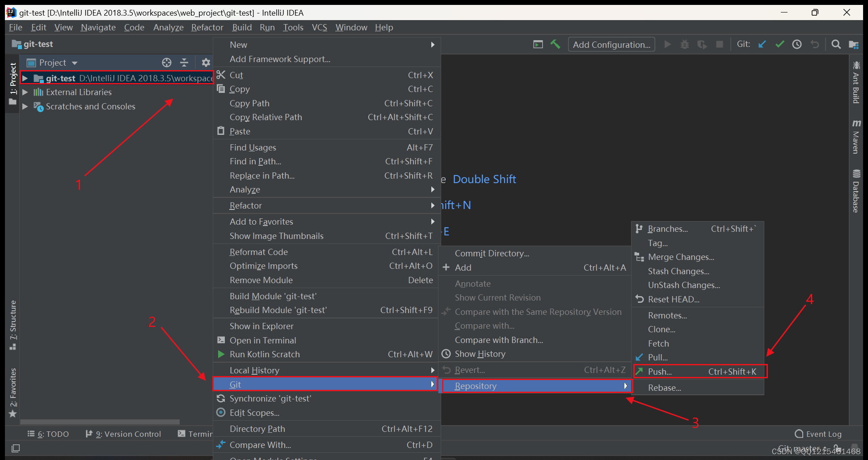Choose Commit Directory... in Git submenu

(535, 253)
